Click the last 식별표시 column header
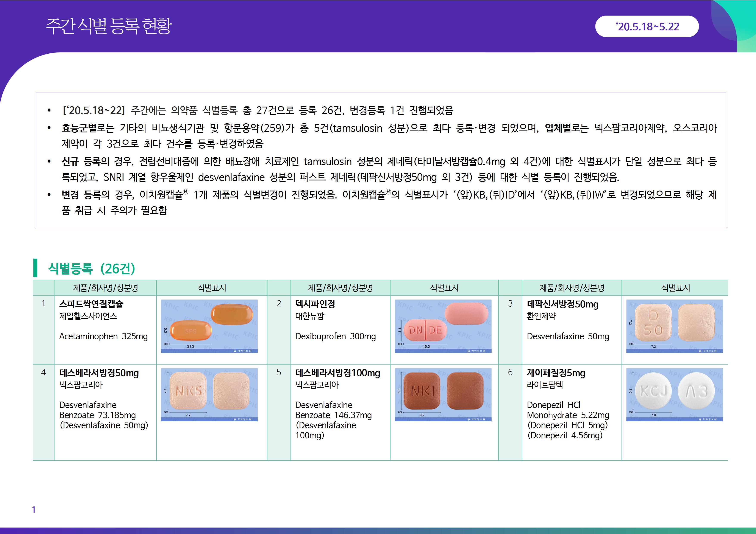Image resolution: width=756 pixels, height=534 pixels. (675, 288)
